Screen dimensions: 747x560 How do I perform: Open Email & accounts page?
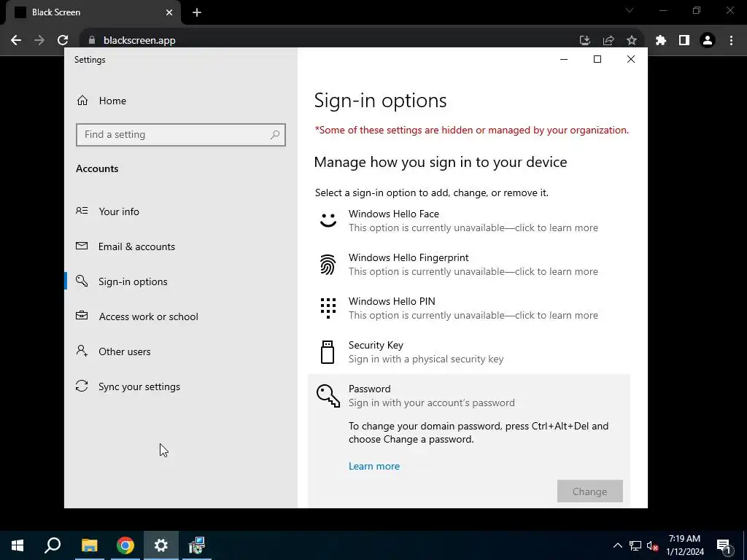pos(181,246)
